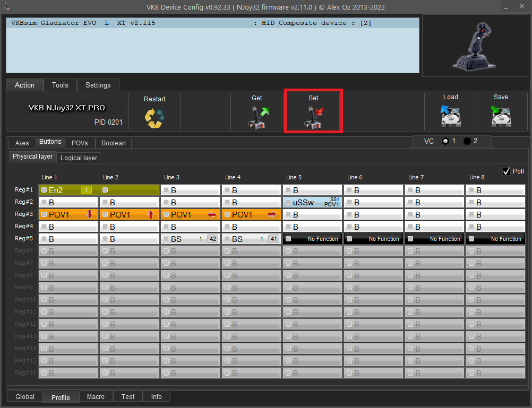Viewport: 532px width, 408px height.
Task: Open the Settings tab
Action: coord(98,85)
